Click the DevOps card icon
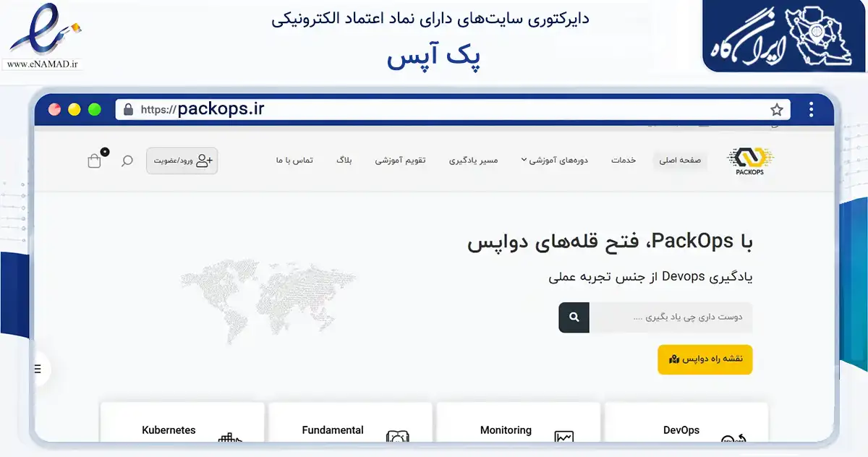 733,437
